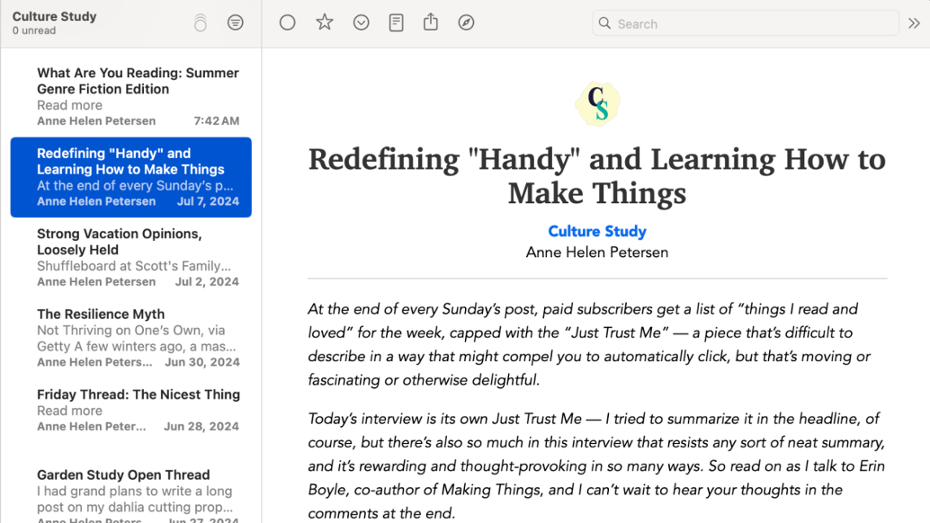Open article in browser with compass icon

click(x=466, y=23)
